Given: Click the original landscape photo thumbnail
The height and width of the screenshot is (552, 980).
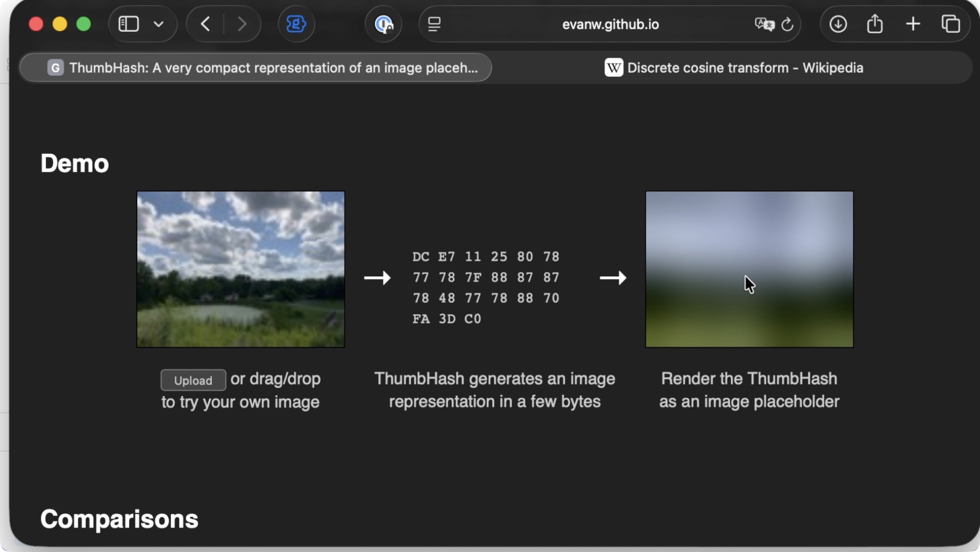Looking at the screenshot, I should (x=240, y=269).
